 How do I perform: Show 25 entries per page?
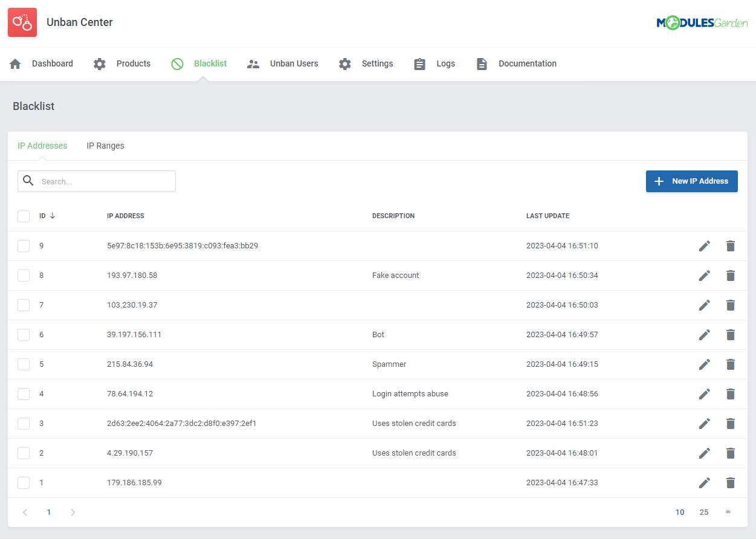point(703,512)
